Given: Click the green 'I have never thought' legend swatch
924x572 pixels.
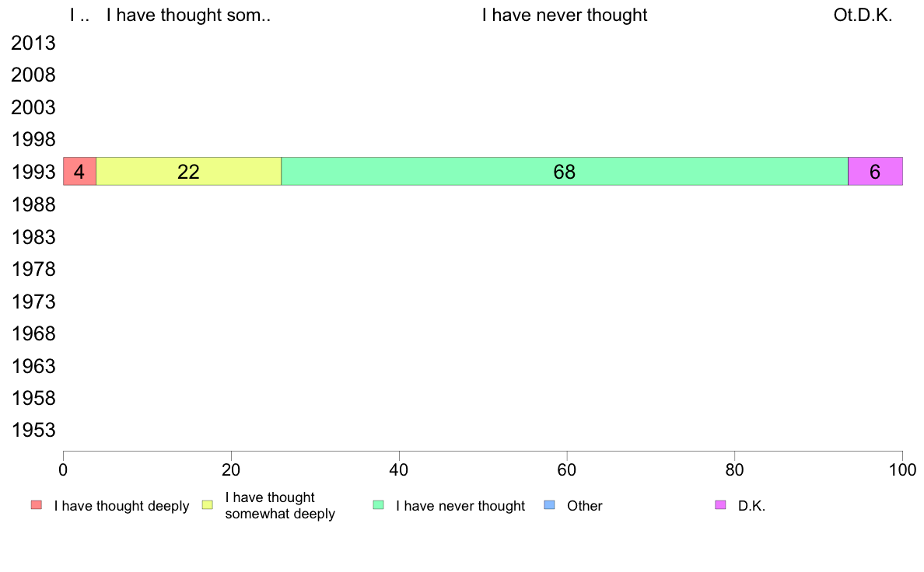Looking at the screenshot, I should click(x=378, y=505).
